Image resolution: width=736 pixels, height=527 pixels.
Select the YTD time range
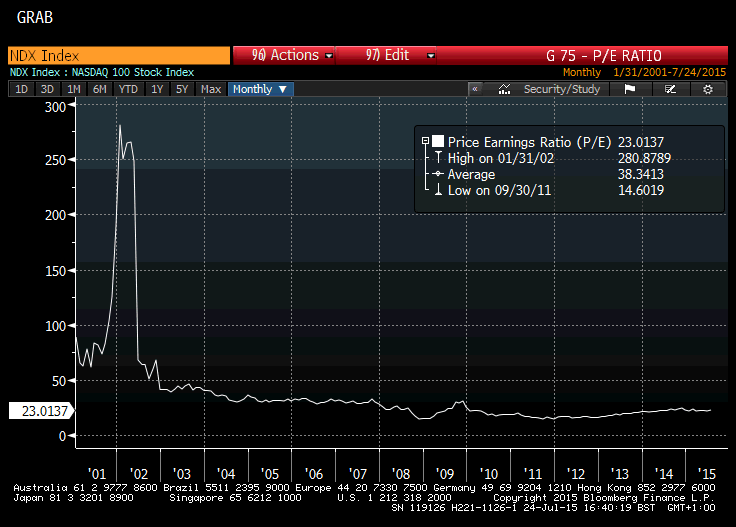point(128,89)
